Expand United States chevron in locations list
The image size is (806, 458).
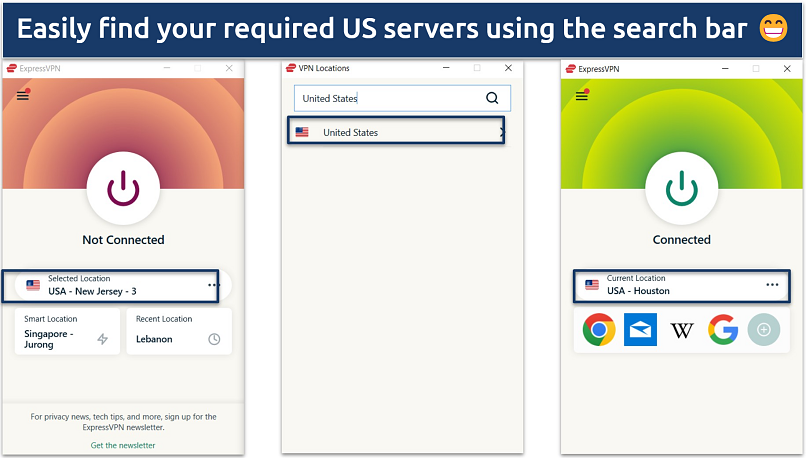[x=501, y=132]
